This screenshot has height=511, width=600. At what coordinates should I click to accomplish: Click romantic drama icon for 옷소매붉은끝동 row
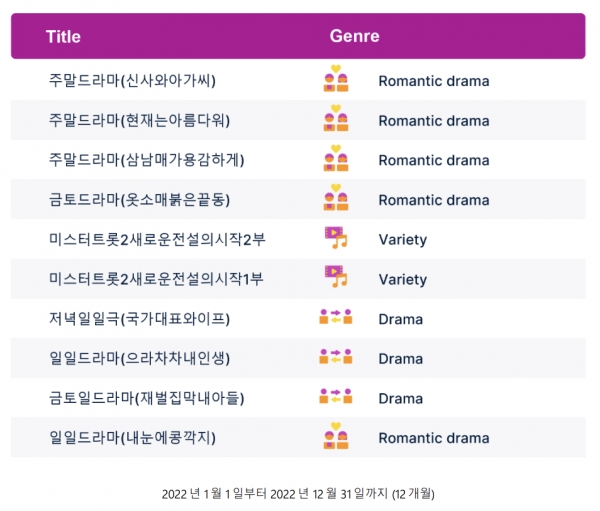tap(336, 197)
